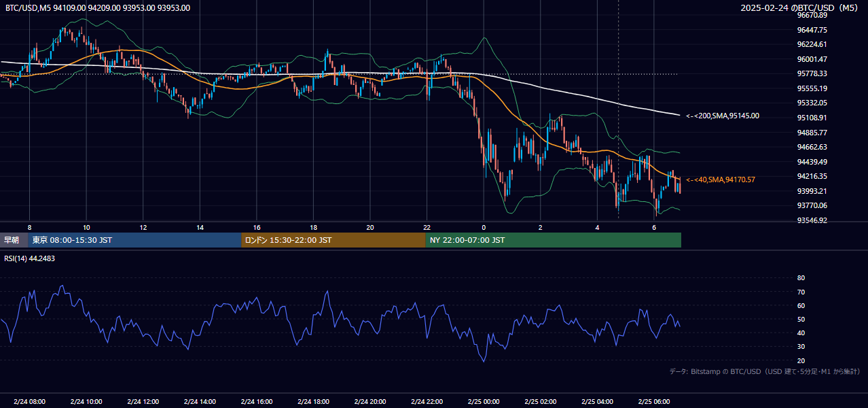Viewport: 868px width, 408px height.
Task: Click hour tick 0 under price chart
Action: coord(484,227)
